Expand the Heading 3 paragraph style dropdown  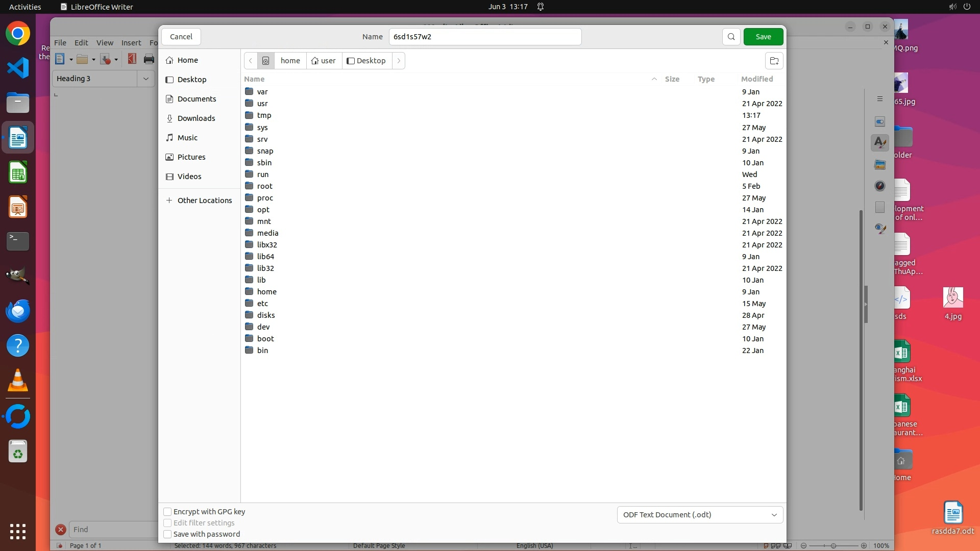coord(146,79)
